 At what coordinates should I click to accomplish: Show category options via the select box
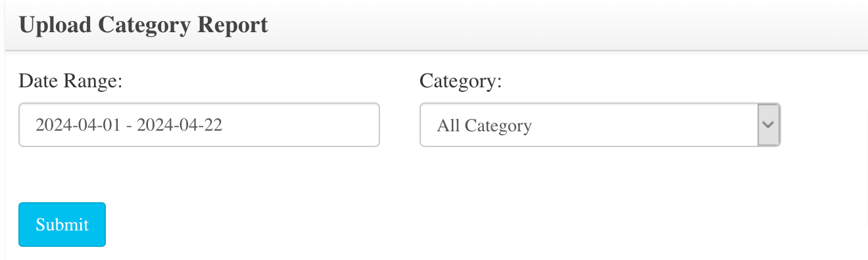click(600, 125)
